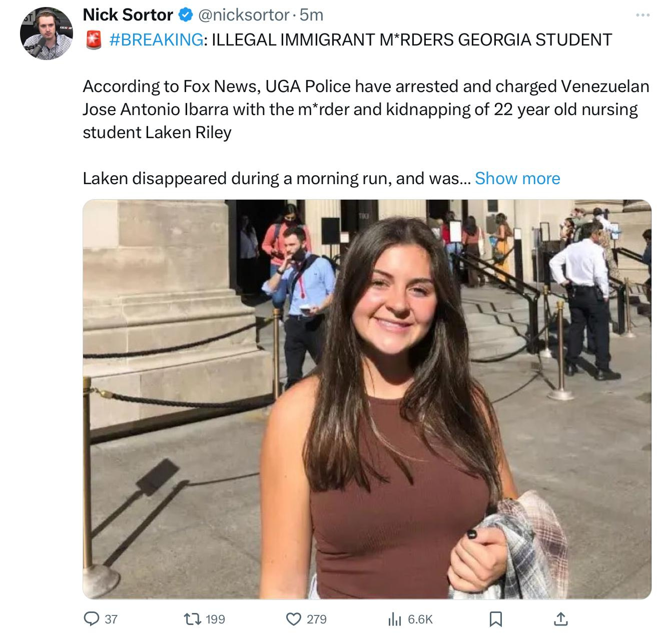Open the share upload icon

coord(561,619)
